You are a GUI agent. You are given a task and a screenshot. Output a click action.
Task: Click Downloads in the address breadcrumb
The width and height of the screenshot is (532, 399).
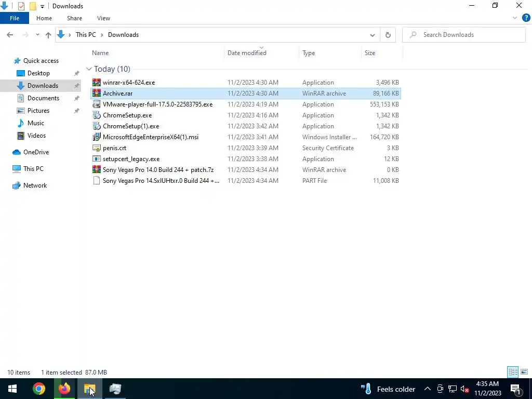point(123,35)
